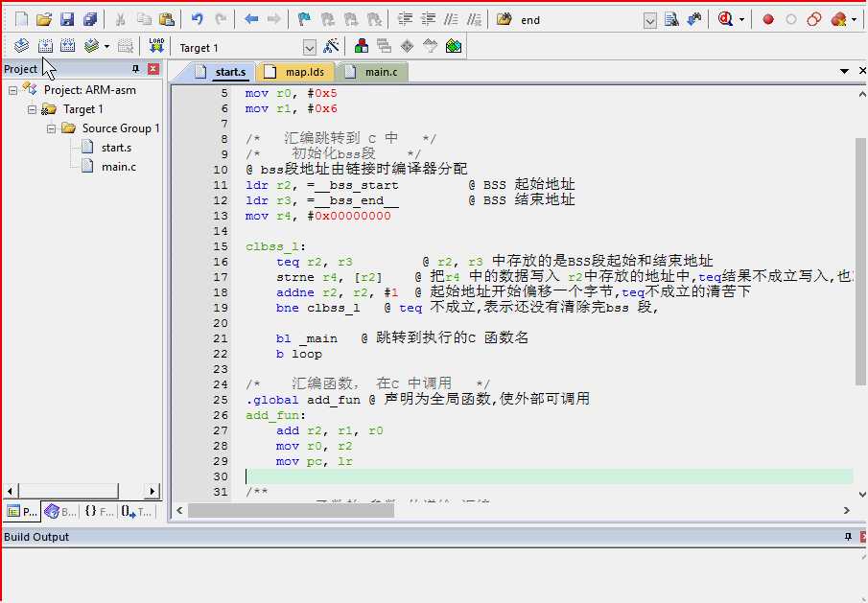Open dropdown arrow beside the debug icon
Viewport: 868px width, 603px height.
741,20
